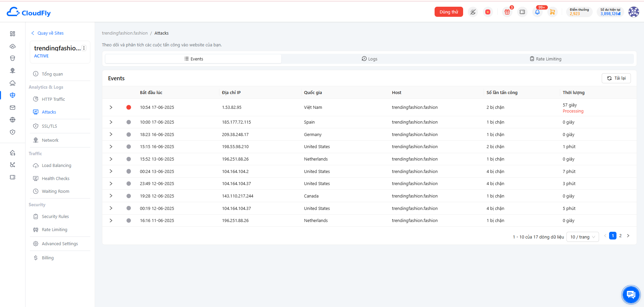
Task: Click the Tải lại reload button
Action: (616, 78)
